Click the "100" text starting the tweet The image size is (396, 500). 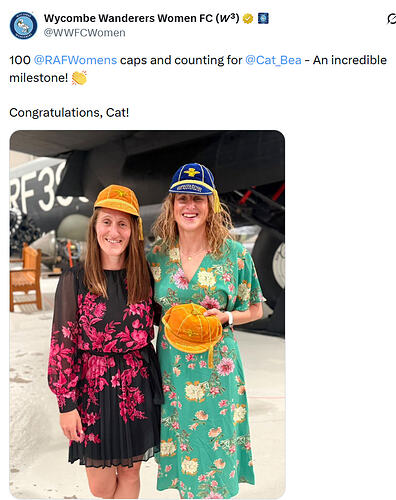pos(20,60)
